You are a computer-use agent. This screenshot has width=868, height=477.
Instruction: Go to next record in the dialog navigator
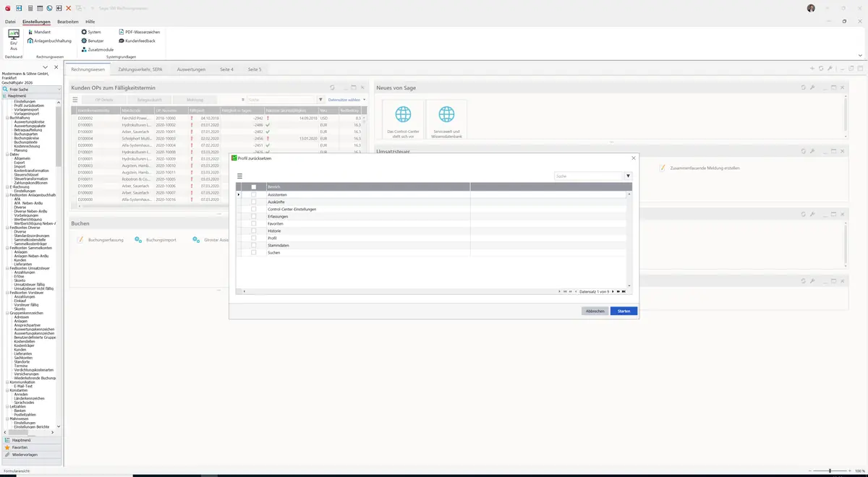[x=613, y=291]
